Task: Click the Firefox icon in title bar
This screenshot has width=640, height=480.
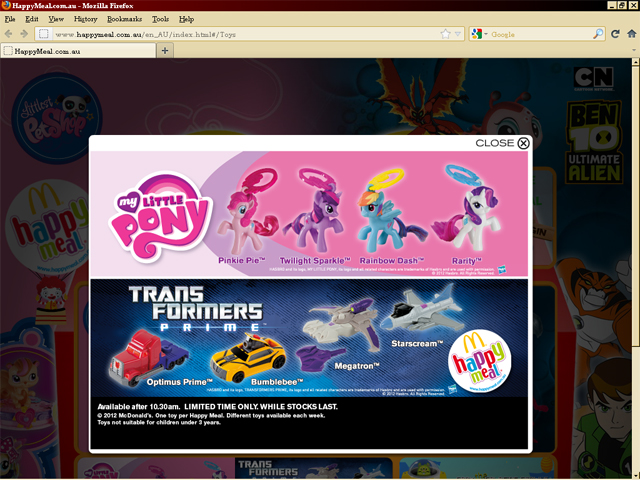Action: click(x=5, y=5)
